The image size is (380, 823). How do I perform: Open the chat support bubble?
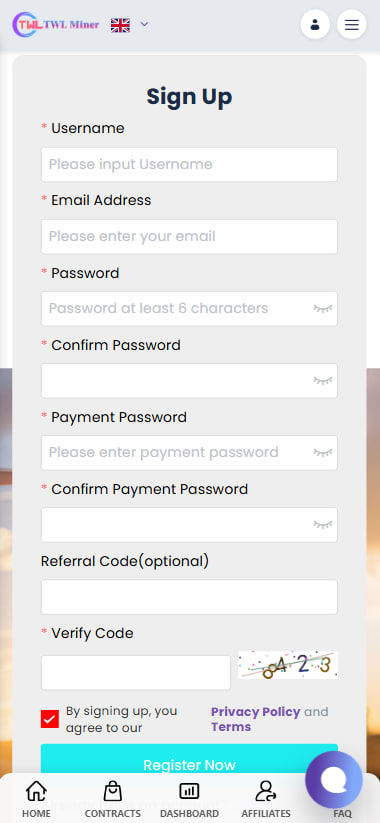334,779
